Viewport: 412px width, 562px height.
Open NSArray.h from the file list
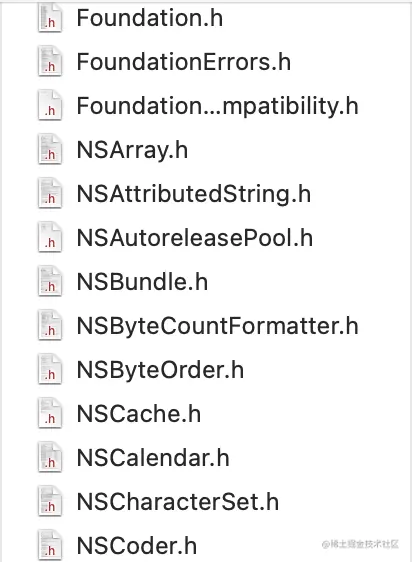[x=132, y=150]
